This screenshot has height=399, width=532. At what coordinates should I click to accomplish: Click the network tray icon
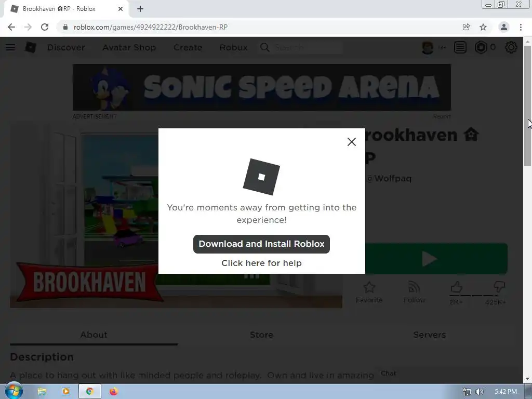tap(467, 392)
